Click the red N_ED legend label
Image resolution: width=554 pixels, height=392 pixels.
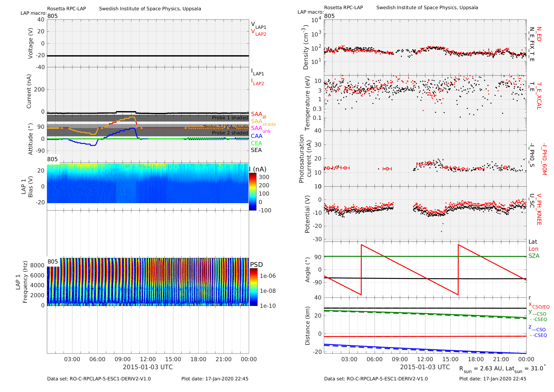(x=539, y=34)
